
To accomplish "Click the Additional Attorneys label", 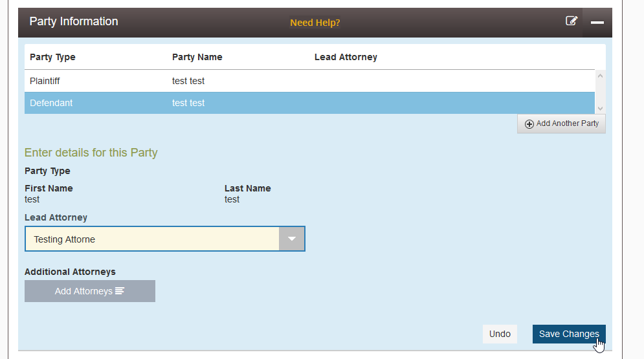I will pos(71,272).
